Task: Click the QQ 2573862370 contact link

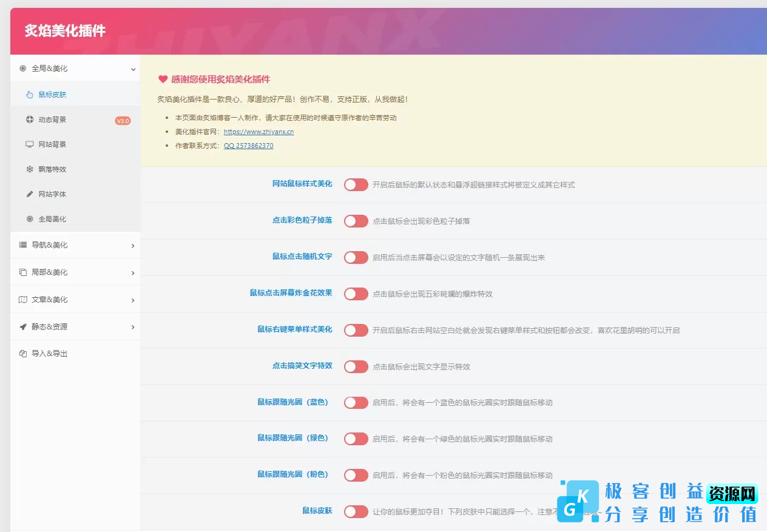Action: [x=248, y=146]
